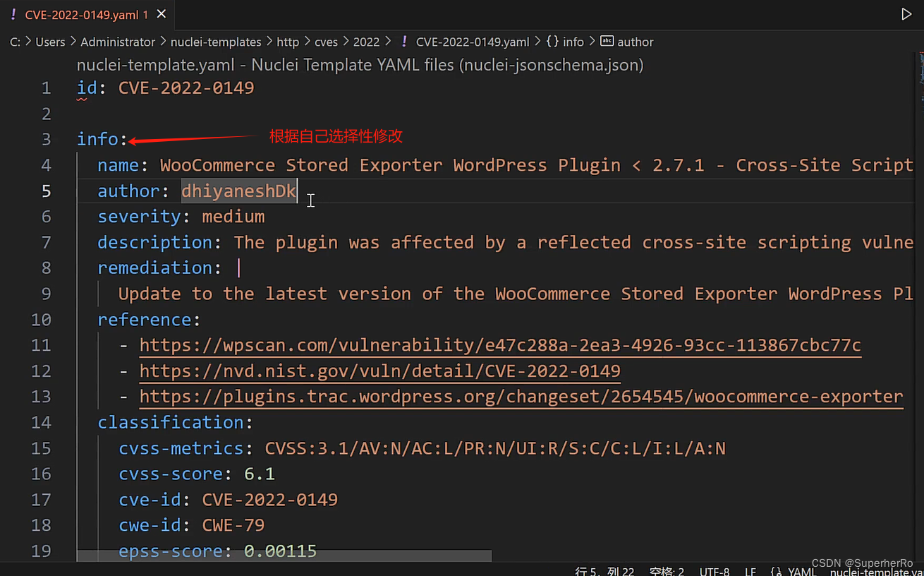The width and height of the screenshot is (924, 576).
Task: Open go-to-line from 行 5, 列 22 status item
Action: 604,571
